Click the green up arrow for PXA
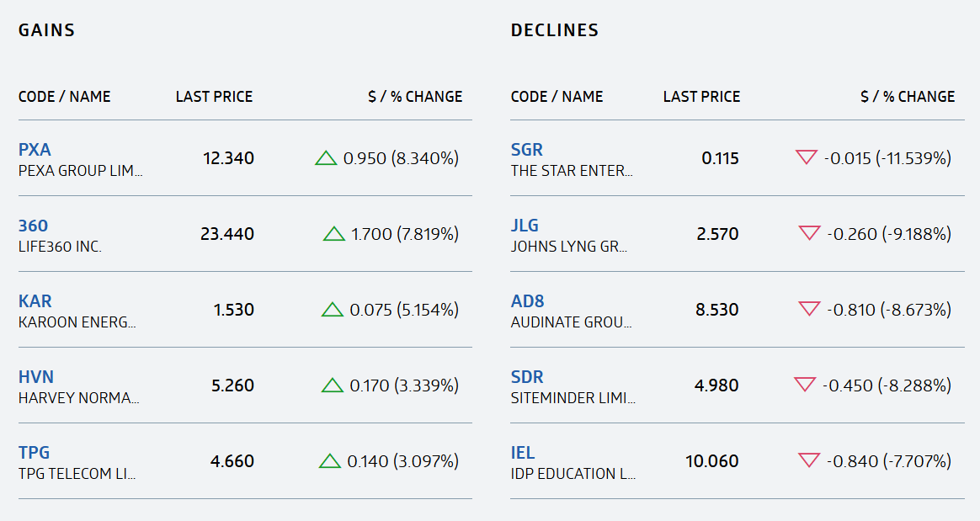This screenshot has width=980, height=521. coord(327,158)
